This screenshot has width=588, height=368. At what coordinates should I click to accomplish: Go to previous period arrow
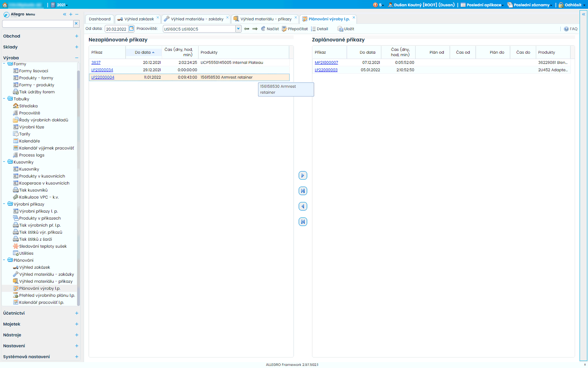[247, 29]
